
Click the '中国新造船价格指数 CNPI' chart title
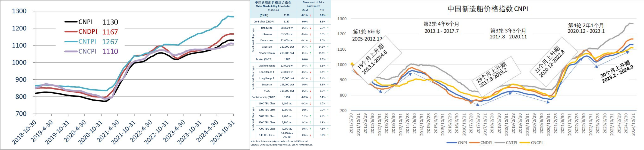coord(488,9)
